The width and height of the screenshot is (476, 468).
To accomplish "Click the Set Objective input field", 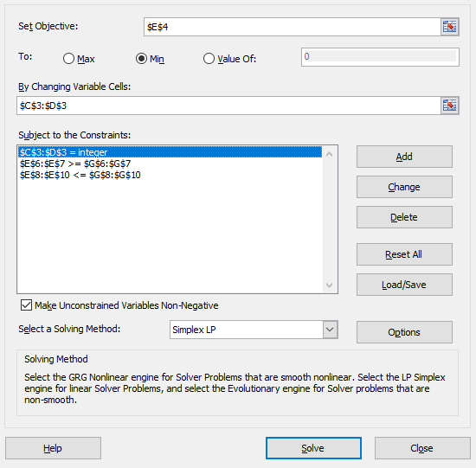I will [x=293, y=27].
